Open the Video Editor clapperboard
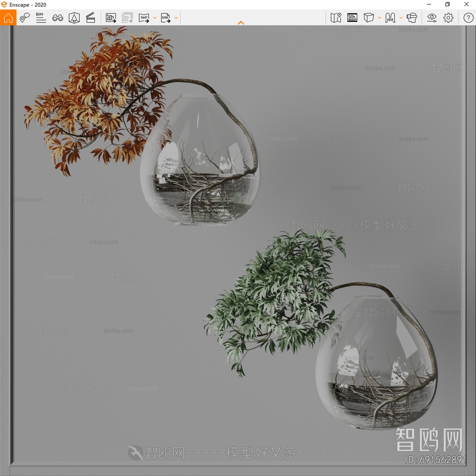 90,18
